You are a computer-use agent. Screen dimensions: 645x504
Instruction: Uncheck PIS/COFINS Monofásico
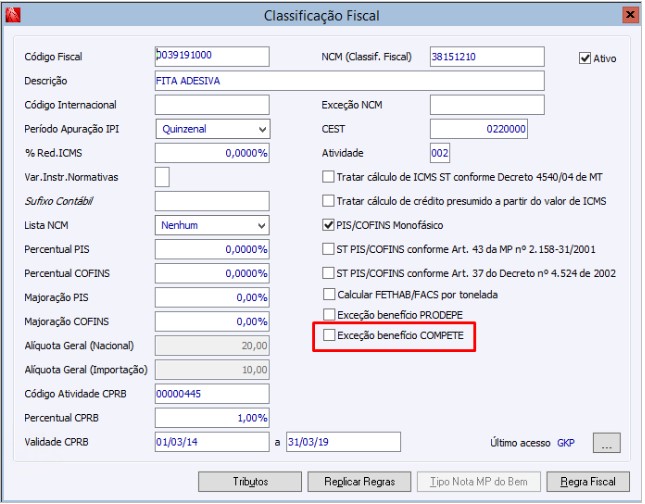328,225
